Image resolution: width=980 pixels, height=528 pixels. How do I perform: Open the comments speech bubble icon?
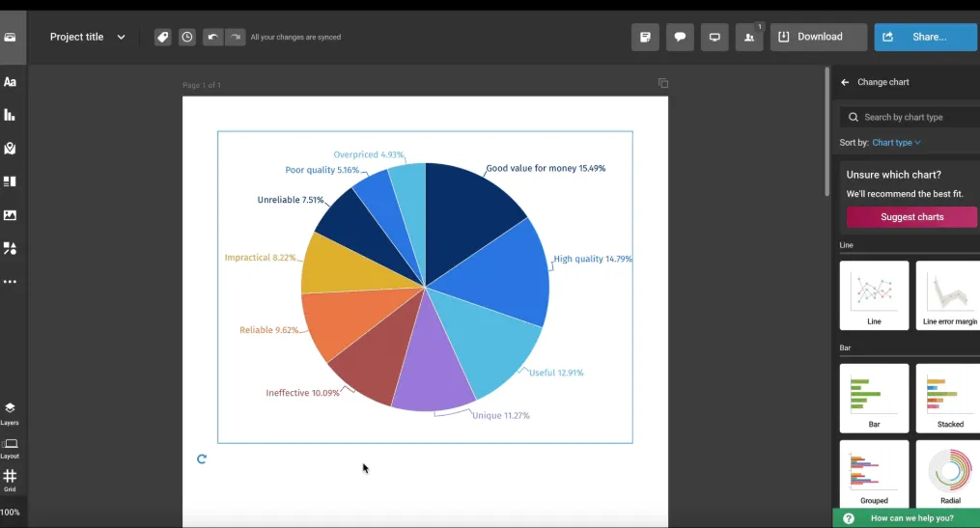pos(680,37)
